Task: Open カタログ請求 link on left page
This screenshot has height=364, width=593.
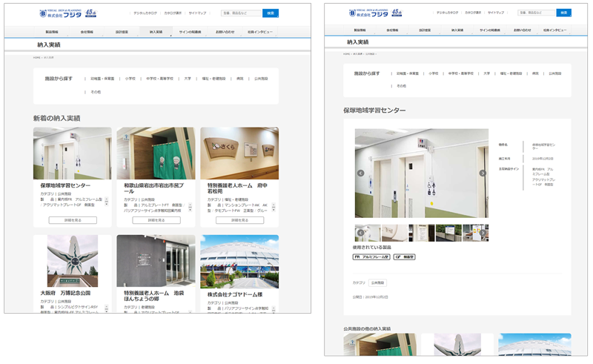Action: (173, 13)
